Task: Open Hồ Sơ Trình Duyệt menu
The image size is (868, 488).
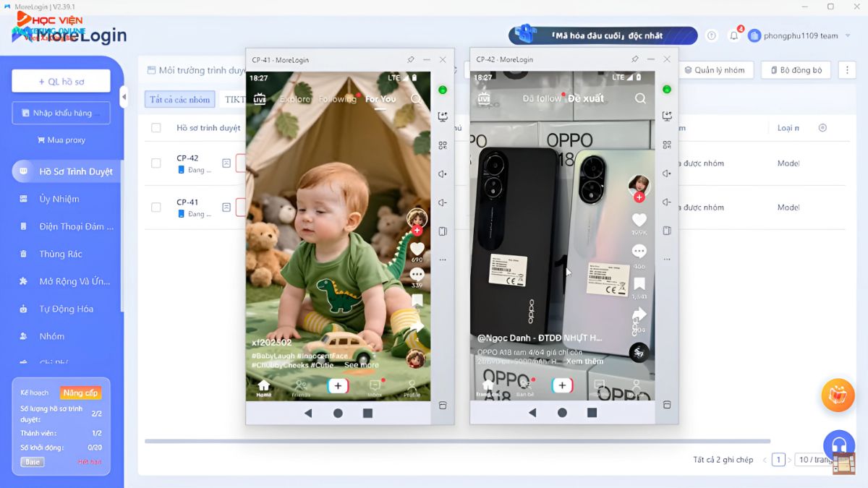Action: click(67, 171)
